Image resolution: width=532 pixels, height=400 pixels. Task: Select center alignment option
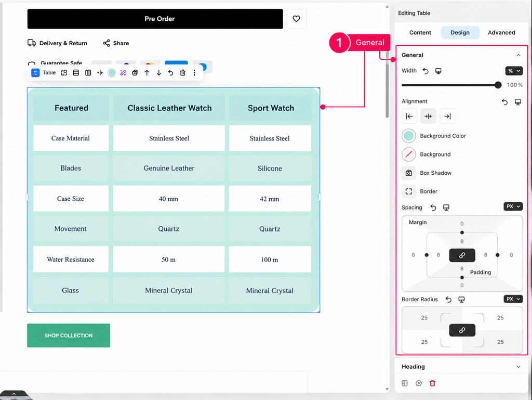pyautogui.click(x=429, y=116)
